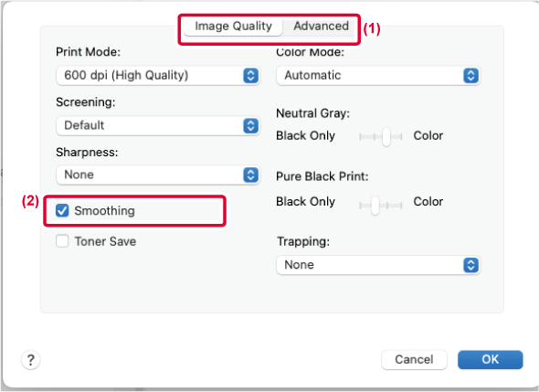
Task: Click the Sharpness blue chevron icon
Action: click(x=251, y=175)
